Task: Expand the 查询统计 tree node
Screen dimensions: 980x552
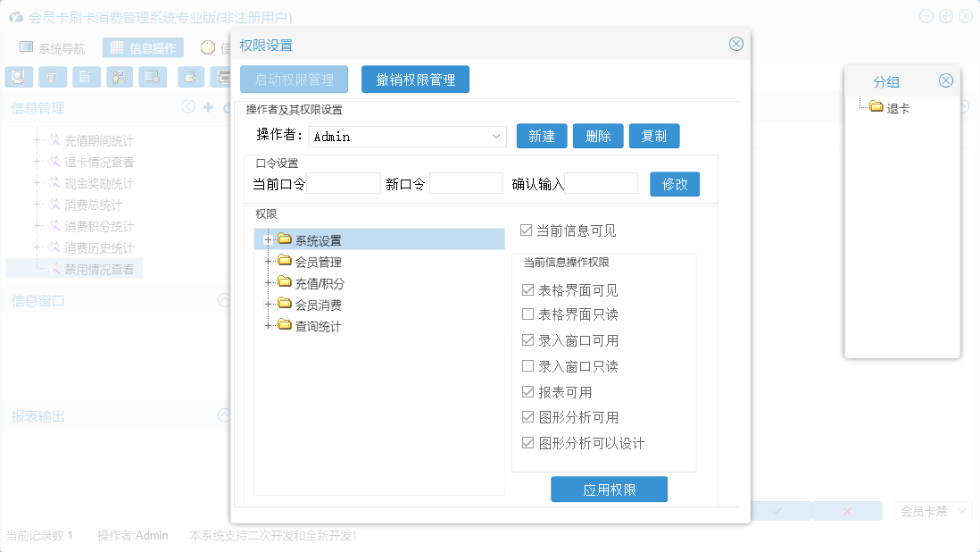Action: [268, 326]
